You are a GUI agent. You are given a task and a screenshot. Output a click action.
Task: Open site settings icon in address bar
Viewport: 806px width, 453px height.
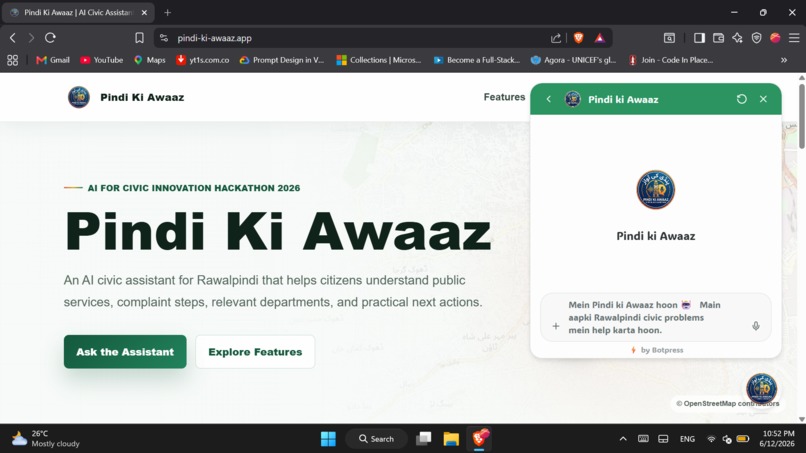(164, 38)
